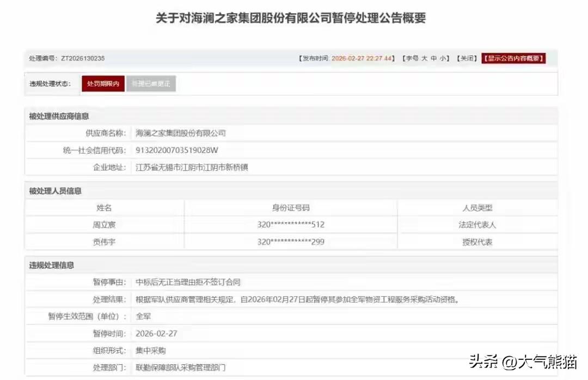The image size is (588, 380).
Task: Click the 姓名 column header
Action: pos(104,208)
